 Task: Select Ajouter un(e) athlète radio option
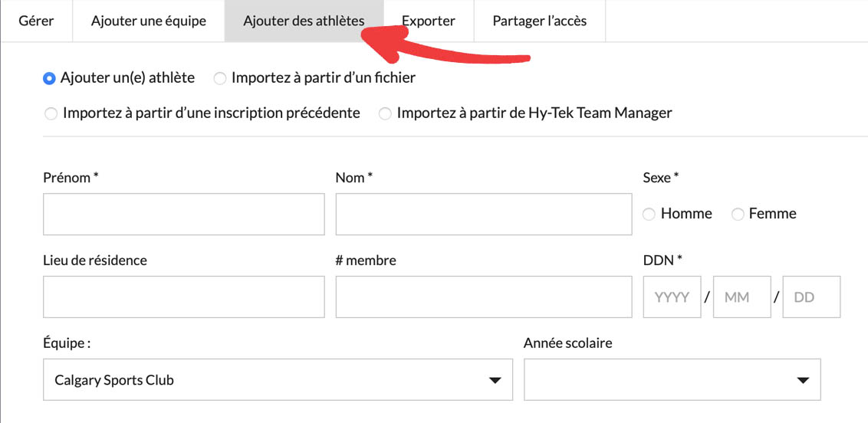[x=50, y=78]
